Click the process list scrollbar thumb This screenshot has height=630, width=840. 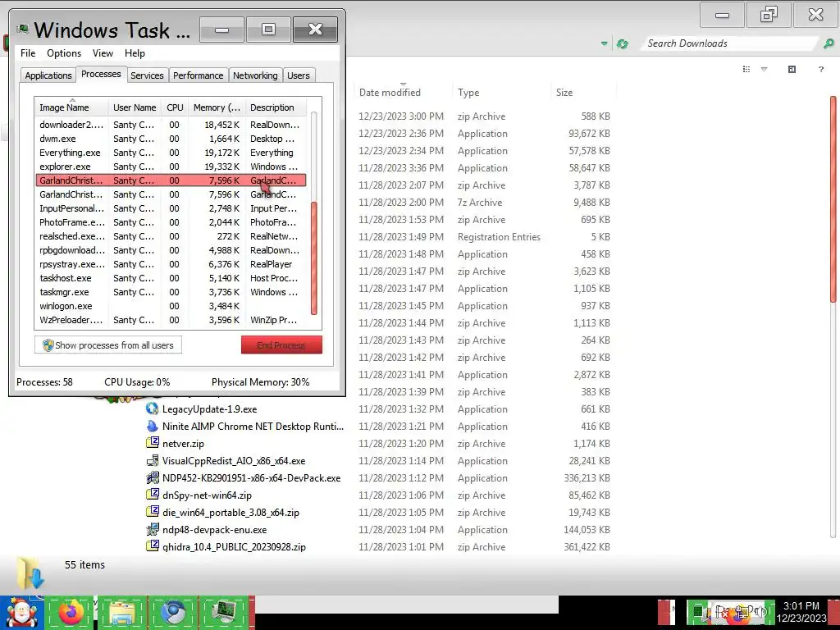click(314, 258)
